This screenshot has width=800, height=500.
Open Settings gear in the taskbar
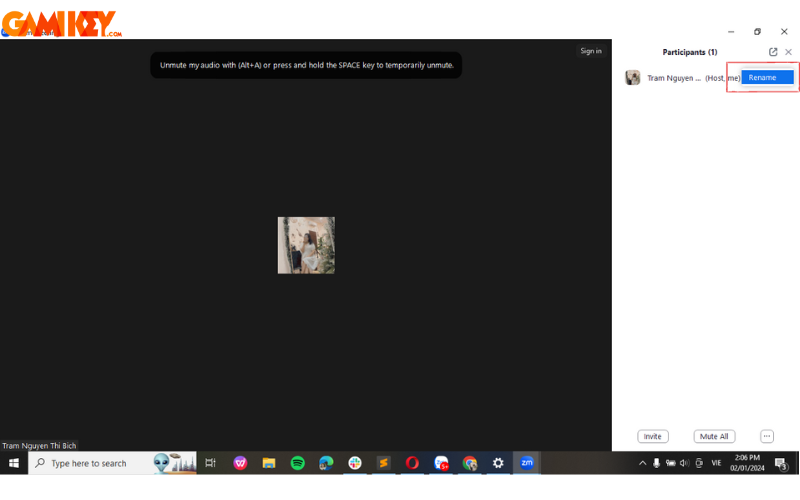tap(498, 463)
